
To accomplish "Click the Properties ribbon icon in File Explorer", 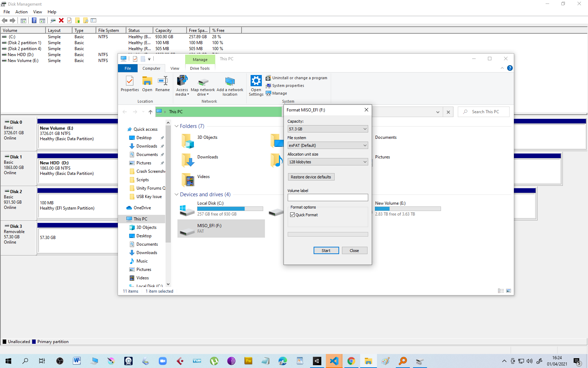I will point(130,84).
